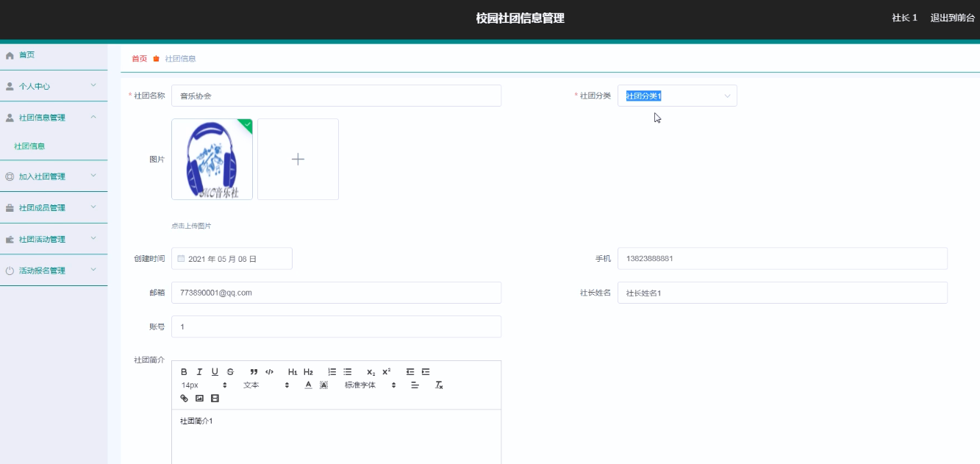Image resolution: width=980 pixels, height=464 pixels.
Task: Expand the 社团活动管理 menu chevron
Action: pyautogui.click(x=93, y=239)
